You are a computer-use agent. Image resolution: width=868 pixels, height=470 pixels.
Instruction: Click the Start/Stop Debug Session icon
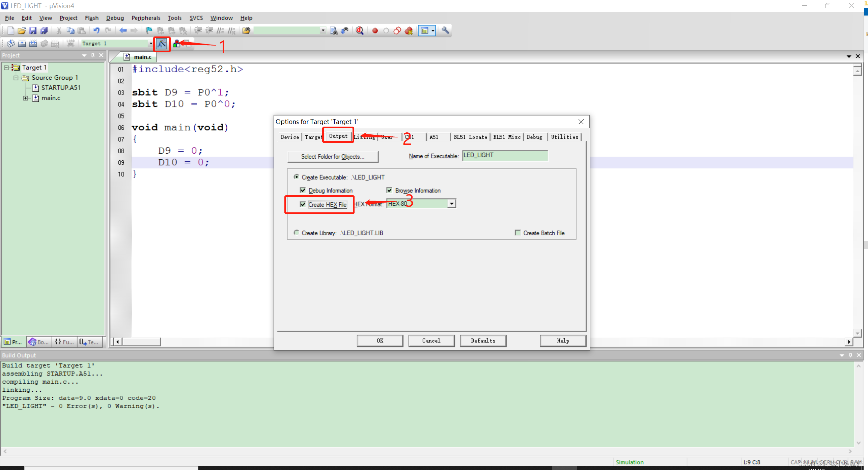(360, 31)
